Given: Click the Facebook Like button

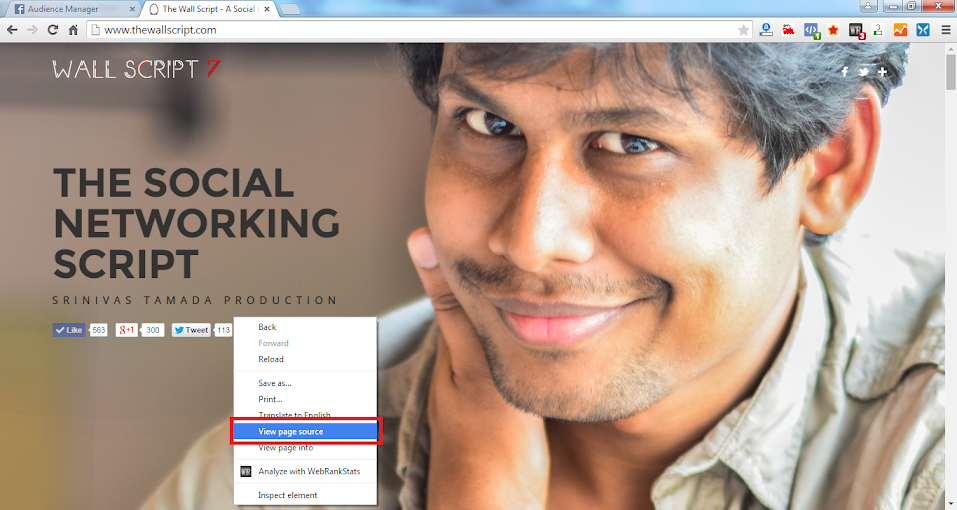Looking at the screenshot, I should 69,330.
